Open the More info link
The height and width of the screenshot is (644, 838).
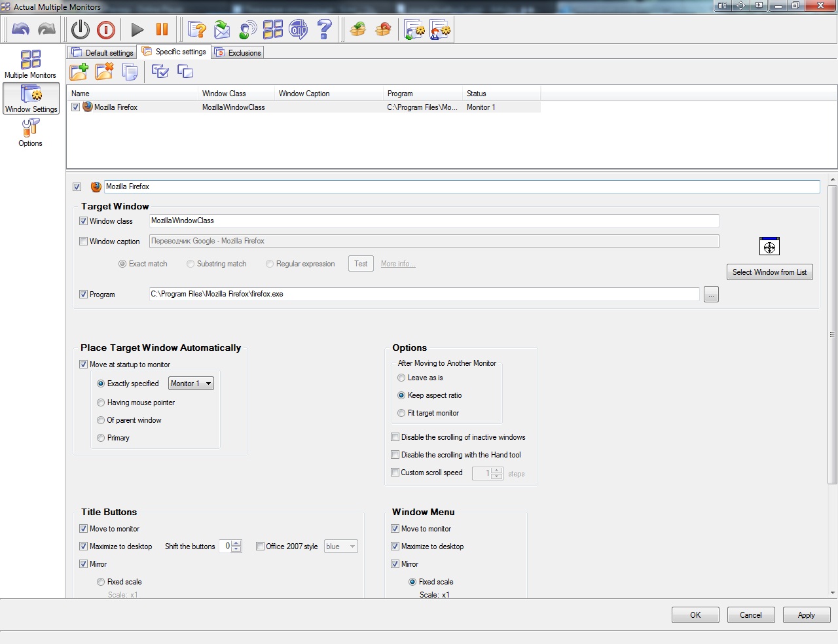tap(398, 264)
